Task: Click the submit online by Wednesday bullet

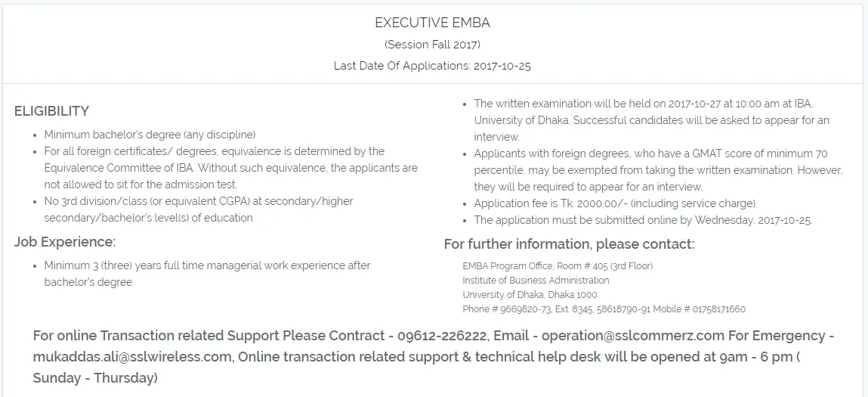Action: (642, 220)
